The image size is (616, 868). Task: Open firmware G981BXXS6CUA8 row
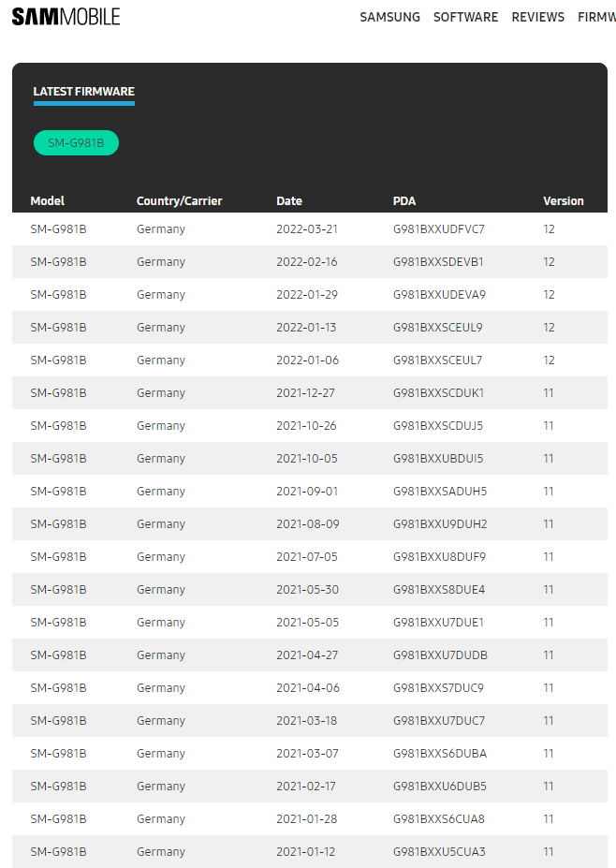pyautogui.click(x=310, y=818)
